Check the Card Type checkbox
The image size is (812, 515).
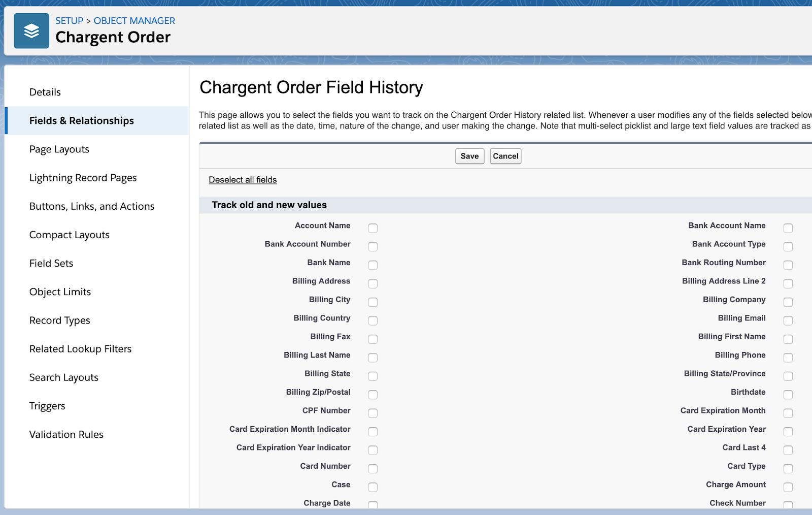[x=788, y=468]
